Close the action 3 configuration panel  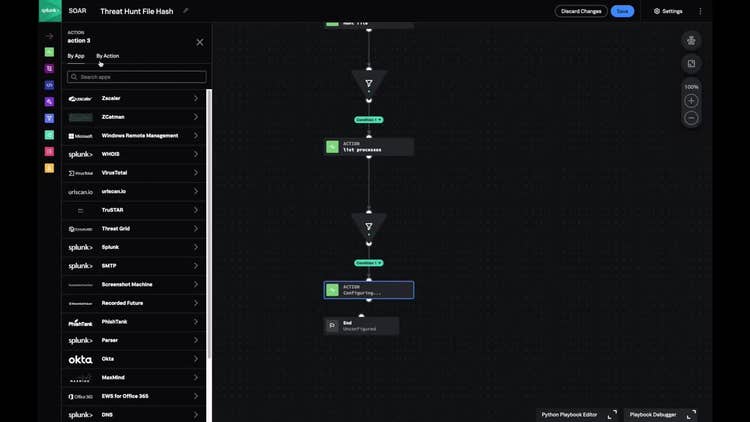[199, 42]
